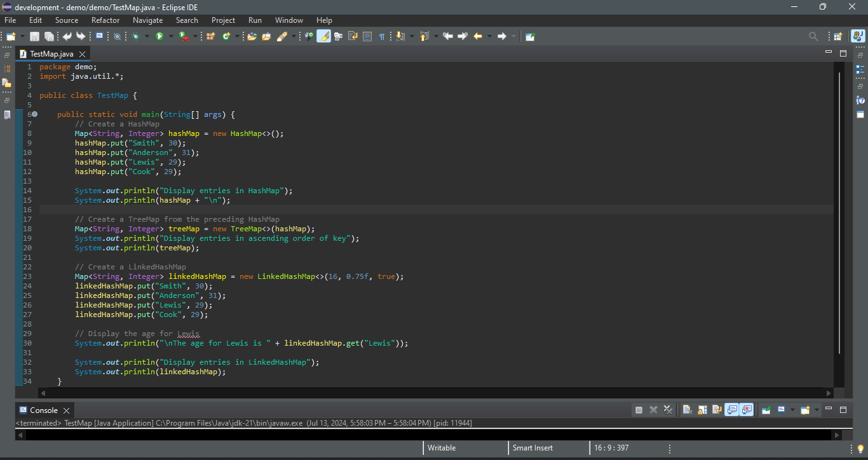Open the dropdown arrow beside the Run button
The width and height of the screenshot is (868, 460).
point(170,36)
